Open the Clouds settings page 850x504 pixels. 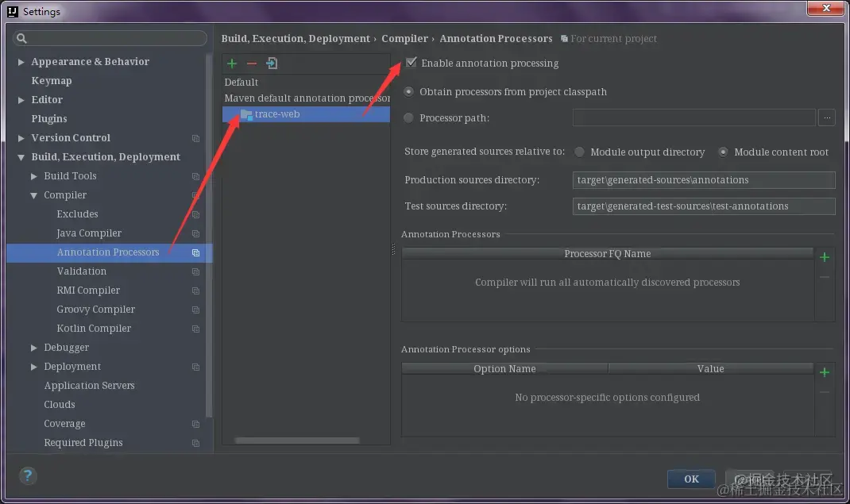60,405
